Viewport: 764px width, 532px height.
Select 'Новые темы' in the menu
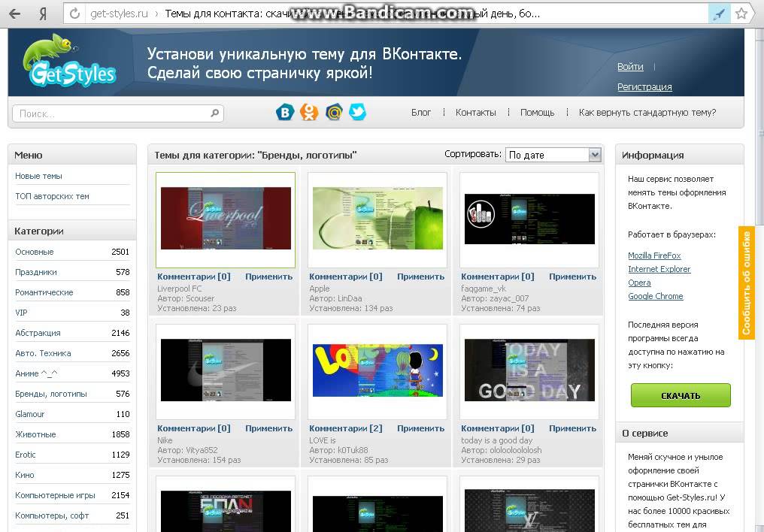point(38,176)
